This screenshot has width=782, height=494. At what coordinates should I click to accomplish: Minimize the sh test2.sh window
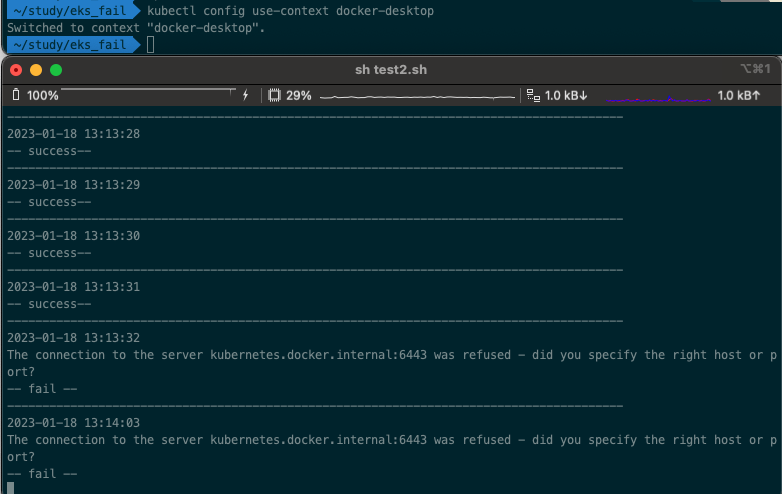[x=36, y=70]
